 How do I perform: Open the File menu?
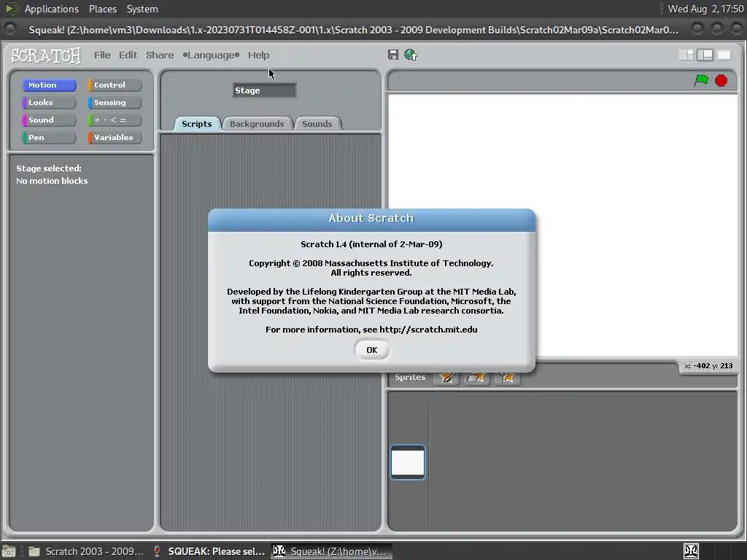tap(102, 55)
